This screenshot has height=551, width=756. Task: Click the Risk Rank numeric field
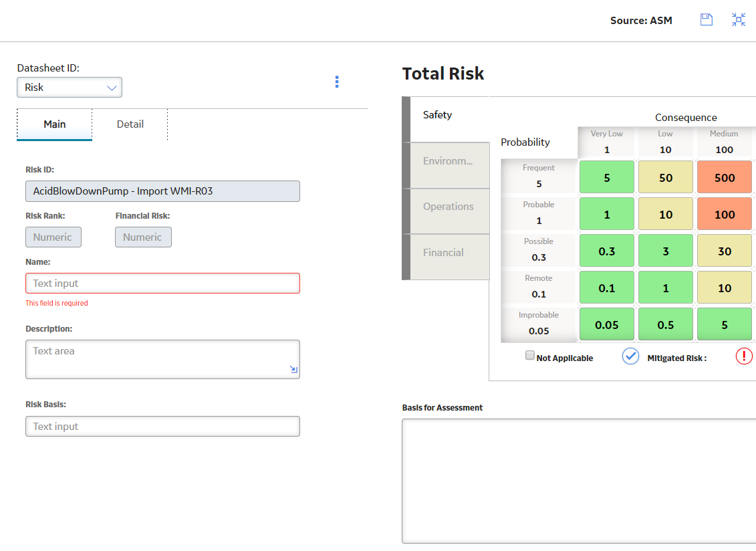[x=53, y=237]
